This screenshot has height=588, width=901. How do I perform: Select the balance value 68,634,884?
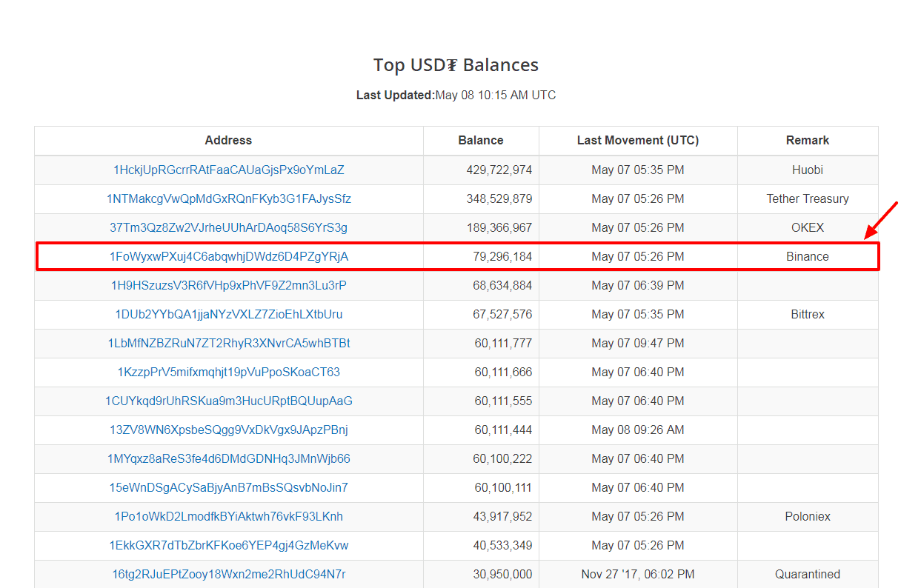point(502,286)
